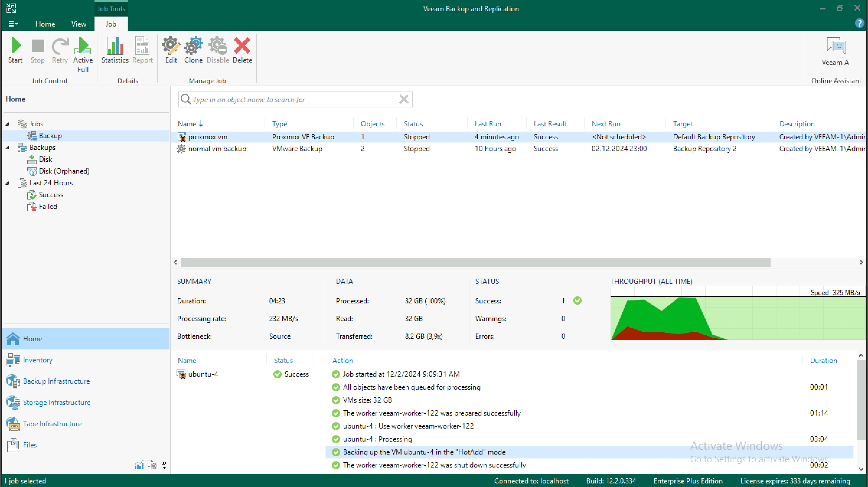This screenshot has height=487, width=868.
Task: Click the Analytics chart icon in navigation footer
Action: 139,465
